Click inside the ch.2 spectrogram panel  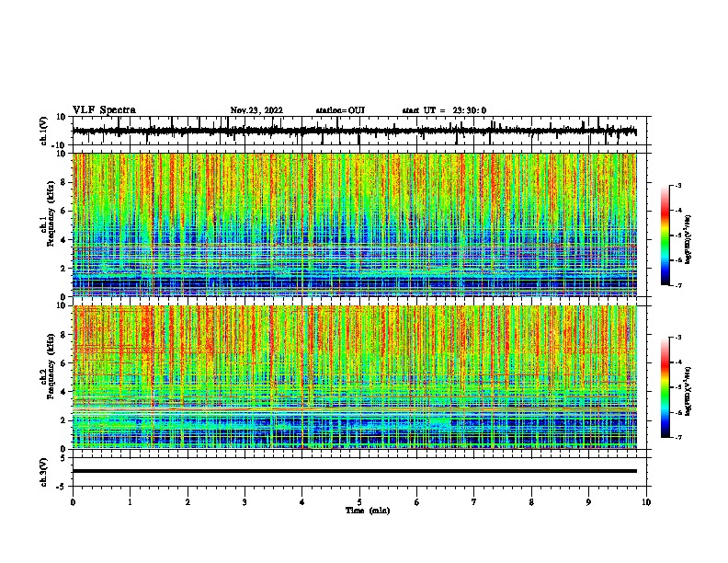(354, 377)
